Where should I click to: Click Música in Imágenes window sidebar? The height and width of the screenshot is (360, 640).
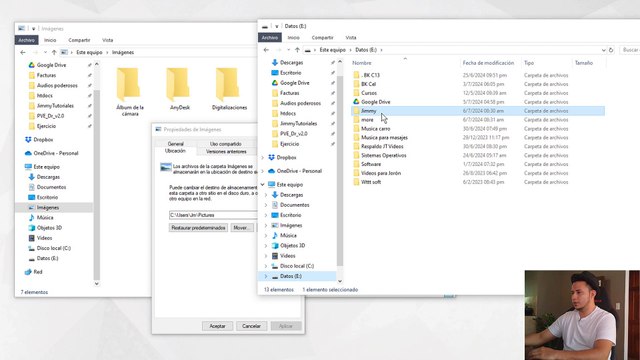pyautogui.click(x=44, y=218)
